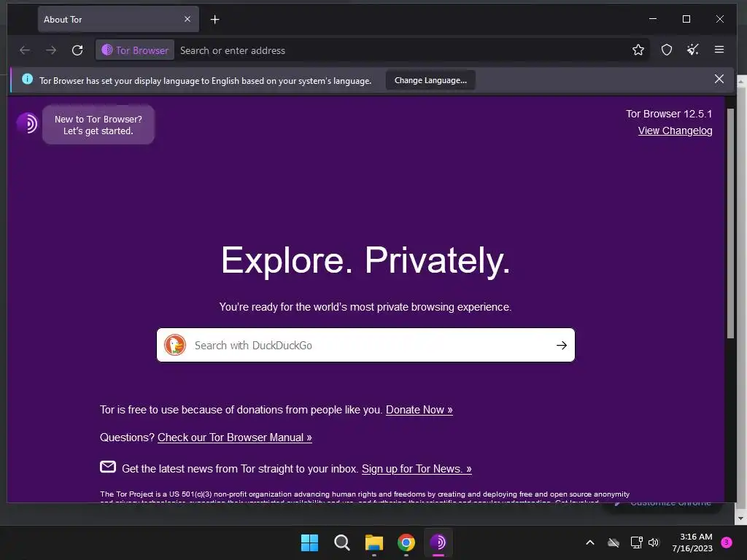Maximize the Tor Browser window
The width and height of the screenshot is (747, 560).
[686, 19]
